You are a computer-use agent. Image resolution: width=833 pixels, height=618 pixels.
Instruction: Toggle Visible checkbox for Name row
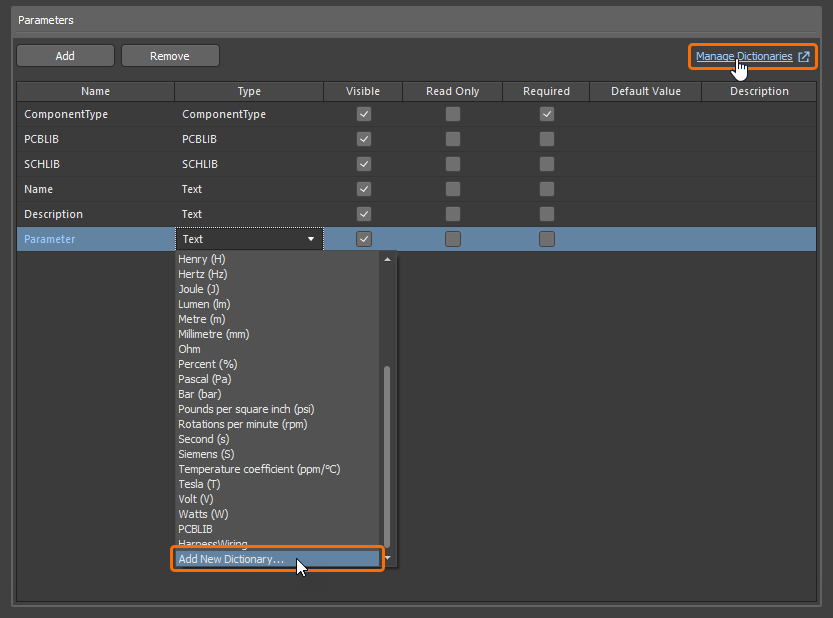[x=364, y=189]
